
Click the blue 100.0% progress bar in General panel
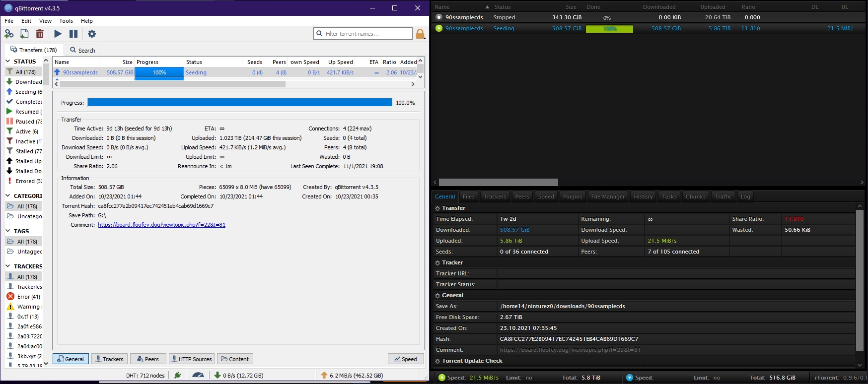(240, 102)
